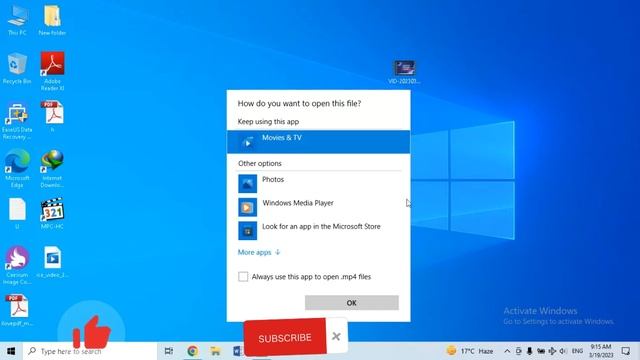
Task: Open File Explorer from taskbar
Action: [x=216, y=351]
